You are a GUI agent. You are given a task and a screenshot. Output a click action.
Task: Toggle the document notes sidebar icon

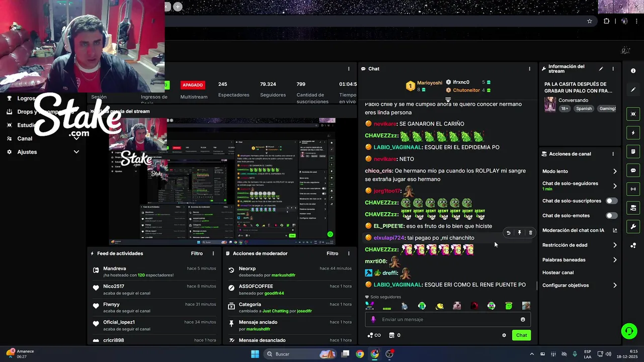[x=633, y=151]
